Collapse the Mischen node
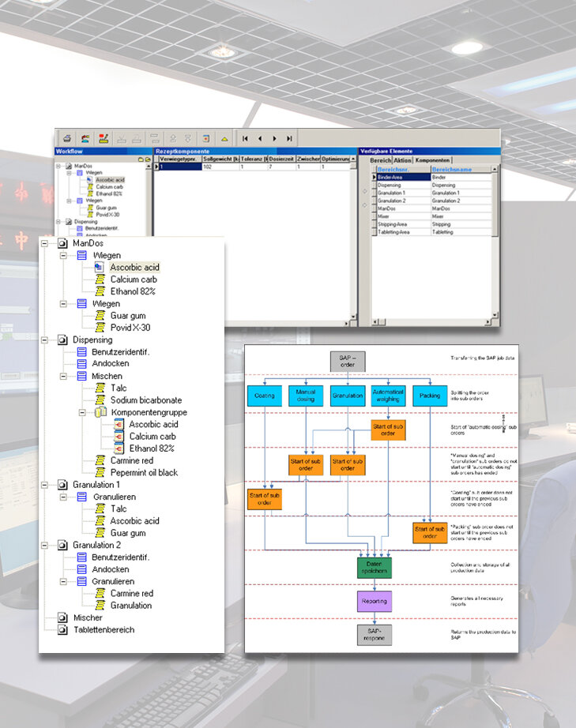576x728 pixels. coord(63,376)
